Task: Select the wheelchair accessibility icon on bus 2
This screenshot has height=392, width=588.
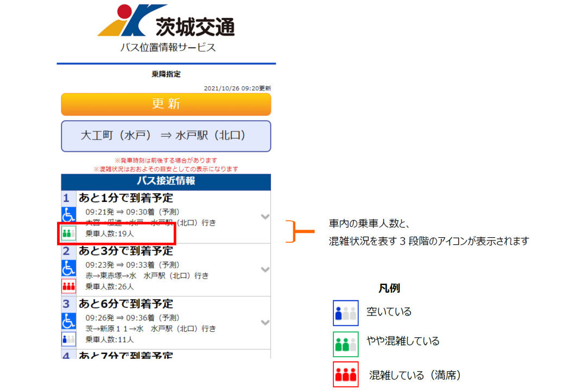Action: pyautogui.click(x=69, y=268)
